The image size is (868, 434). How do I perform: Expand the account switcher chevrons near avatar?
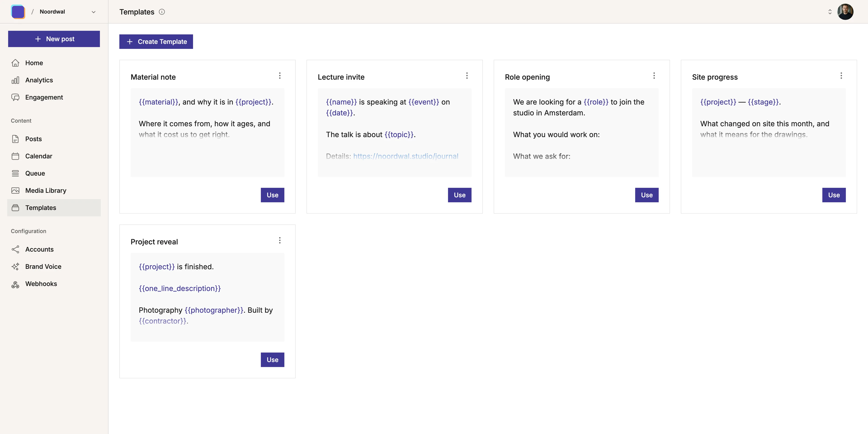(830, 12)
